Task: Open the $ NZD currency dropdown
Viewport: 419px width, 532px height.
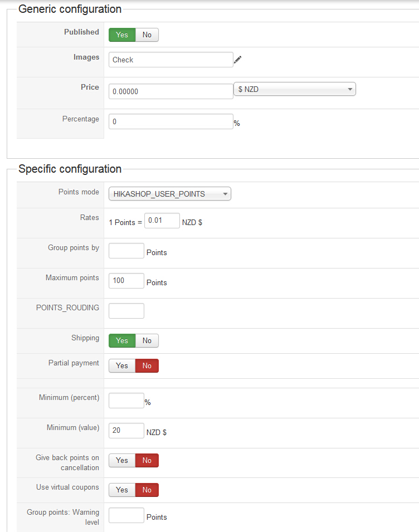Action: click(294, 89)
